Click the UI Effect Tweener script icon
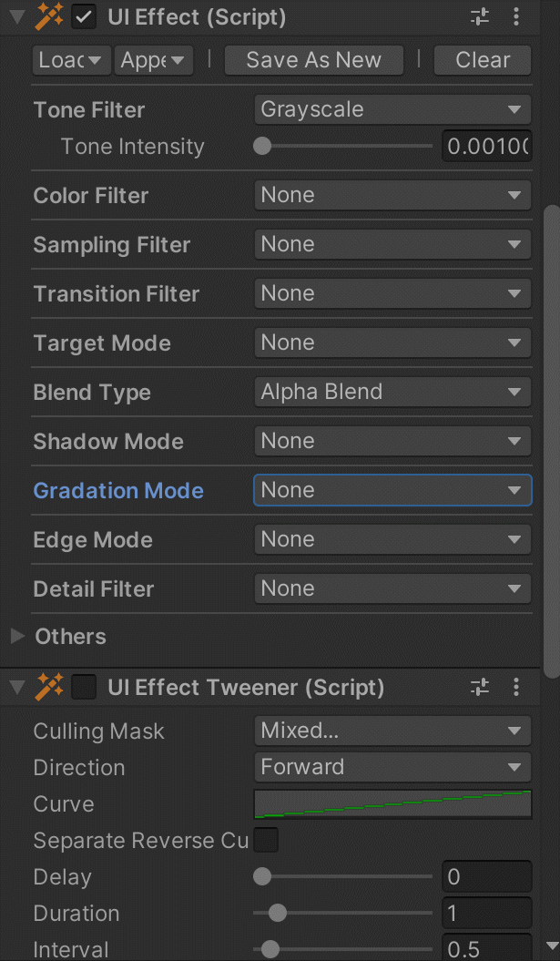The width and height of the screenshot is (560, 961). point(50,687)
